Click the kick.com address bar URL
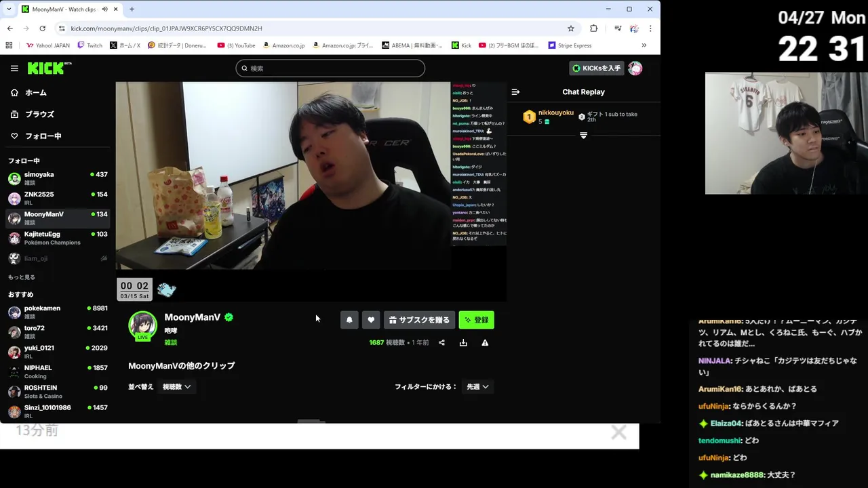The width and height of the screenshot is (868, 488). point(166,28)
